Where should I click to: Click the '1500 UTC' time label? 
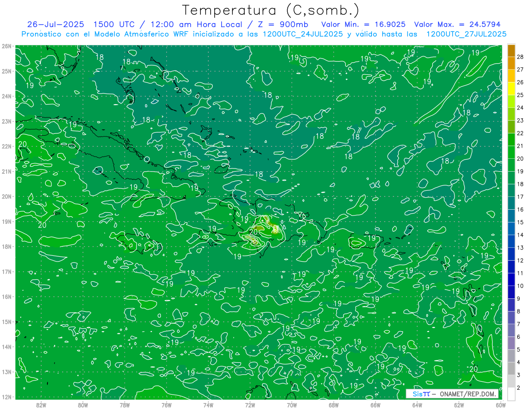(114, 24)
